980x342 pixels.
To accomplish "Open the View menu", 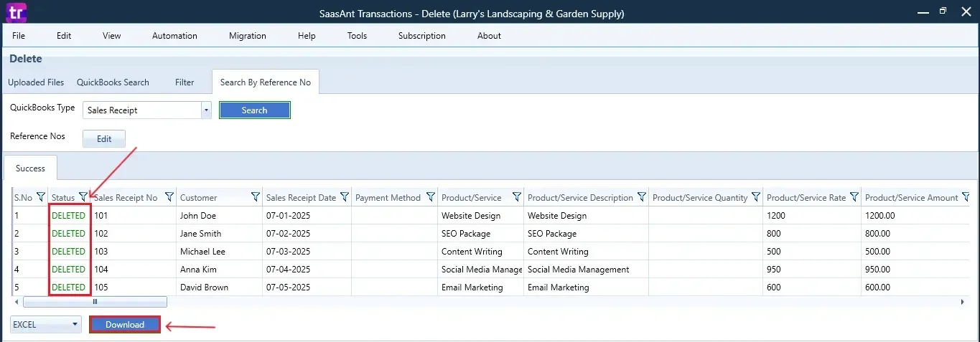I will (x=112, y=36).
